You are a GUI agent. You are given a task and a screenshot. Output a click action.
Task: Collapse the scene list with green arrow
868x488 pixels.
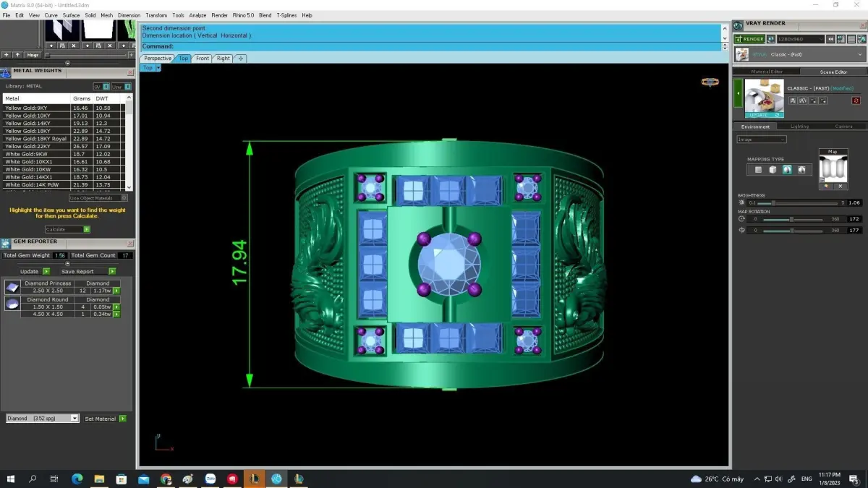coord(739,93)
